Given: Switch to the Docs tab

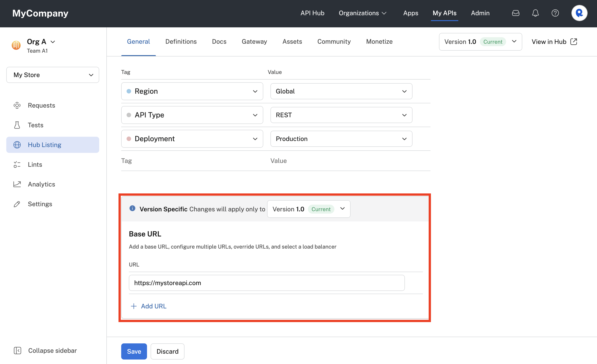Looking at the screenshot, I should point(219,42).
